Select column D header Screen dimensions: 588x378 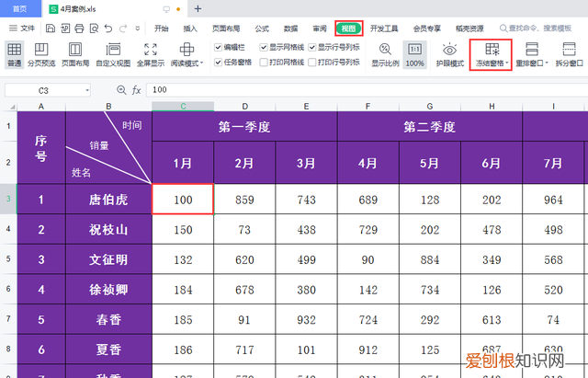click(x=244, y=107)
